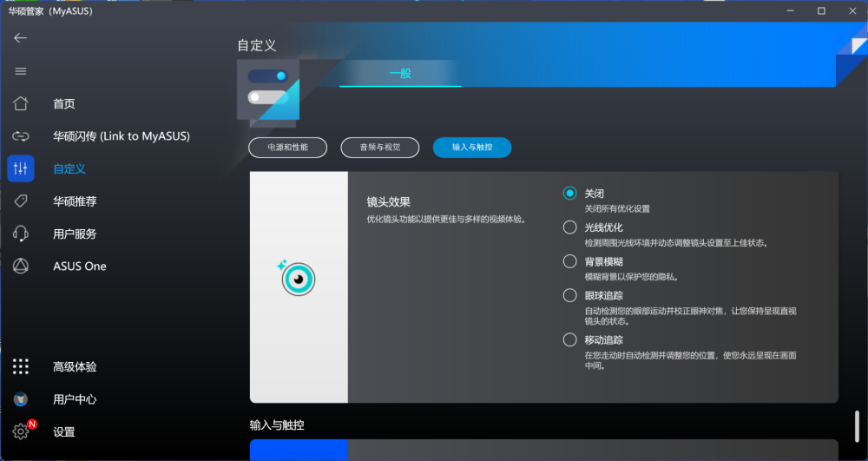
Task: Click the 华硕推荐 tag icon
Action: coord(21,201)
